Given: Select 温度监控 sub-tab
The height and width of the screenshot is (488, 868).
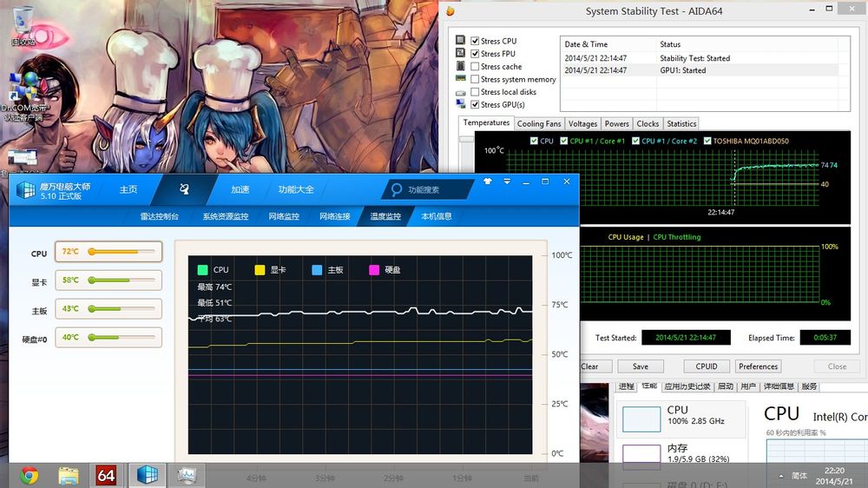Looking at the screenshot, I should (x=386, y=216).
